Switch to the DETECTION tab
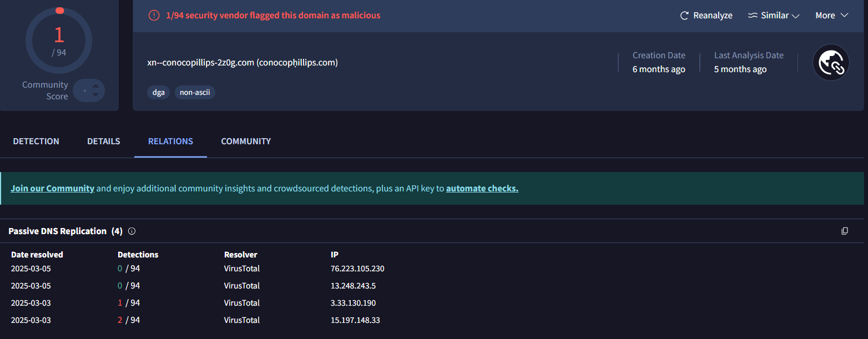 point(36,141)
